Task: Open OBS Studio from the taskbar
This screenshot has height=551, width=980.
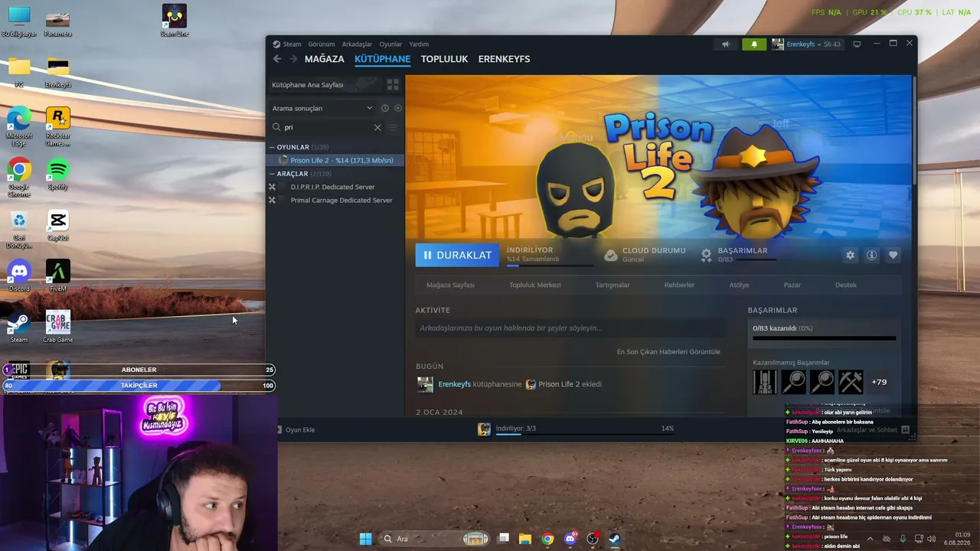Action: click(x=592, y=539)
